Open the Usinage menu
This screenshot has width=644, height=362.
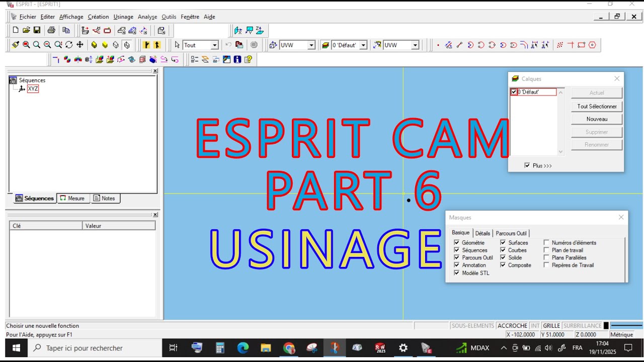point(124,17)
